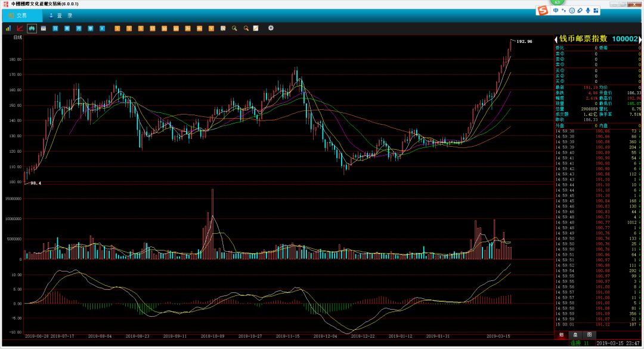Select the 细 detail tab
This screenshot has height=349, width=644.
coord(561,335)
